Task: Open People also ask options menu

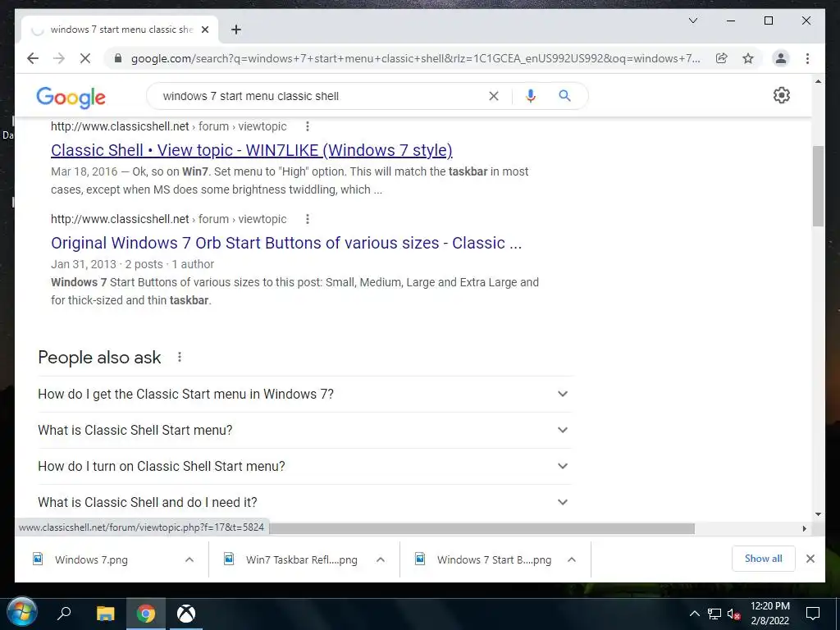Action: 180,358
